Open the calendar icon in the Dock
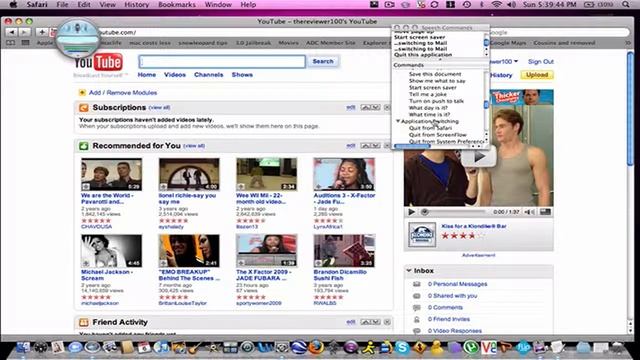Image resolution: width=640 pixels, height=360 pixels. click(x=144, y=348)
